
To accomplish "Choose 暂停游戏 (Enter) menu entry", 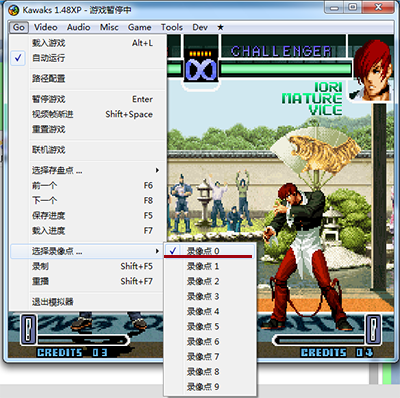I will pos(88,99).
